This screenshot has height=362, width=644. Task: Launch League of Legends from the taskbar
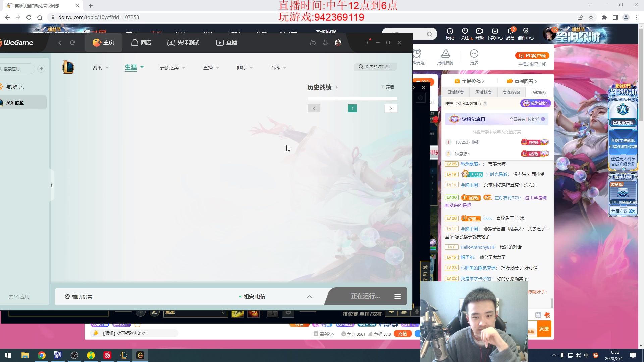pyautogui.click(x=123, y=355)
